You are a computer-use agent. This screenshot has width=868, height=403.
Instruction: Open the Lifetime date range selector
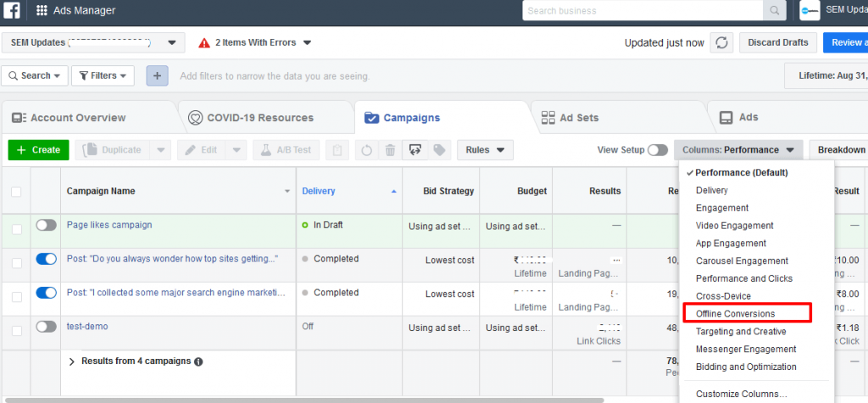point(826,76)
